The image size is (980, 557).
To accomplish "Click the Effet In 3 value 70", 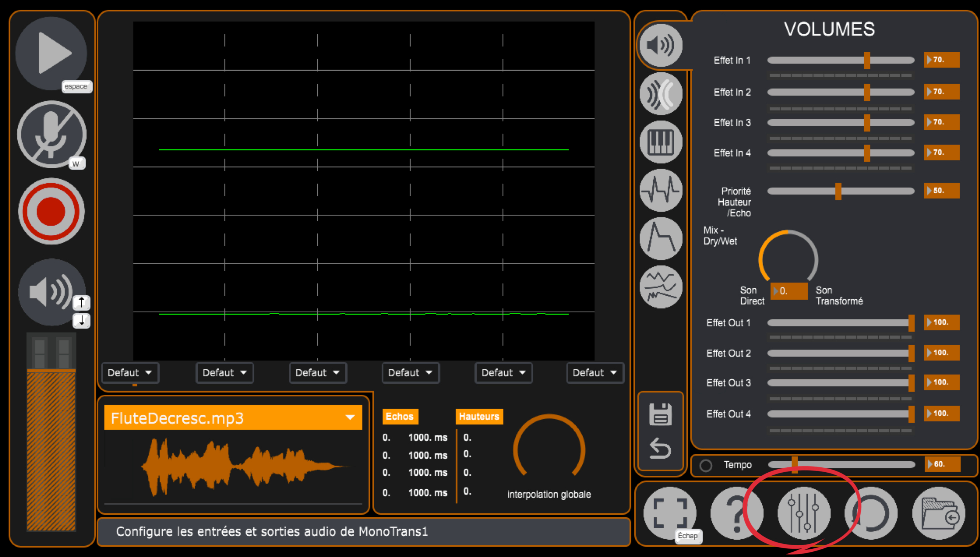I will tap(941, 122).
